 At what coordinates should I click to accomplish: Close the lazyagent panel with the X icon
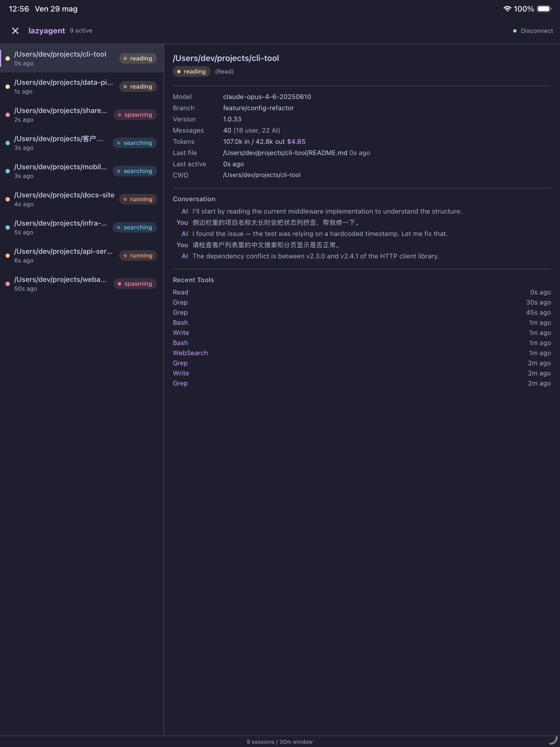pos(15,31)
